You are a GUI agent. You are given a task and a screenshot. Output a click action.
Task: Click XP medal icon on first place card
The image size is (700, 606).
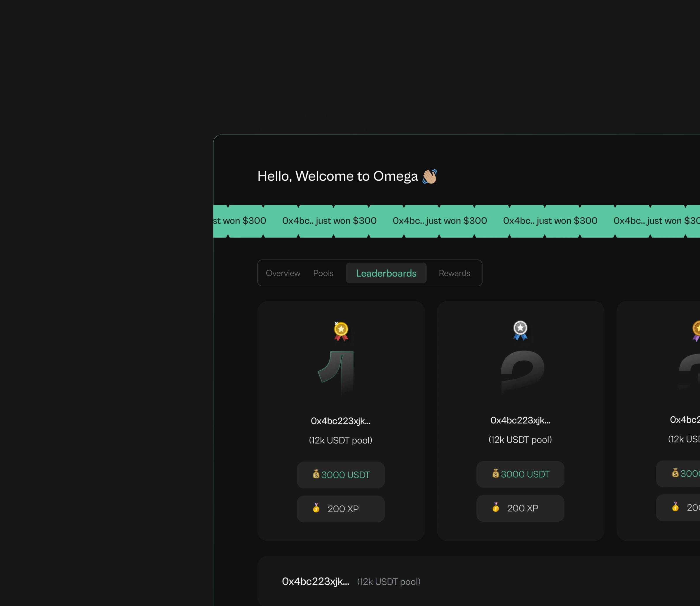(316, 508)
